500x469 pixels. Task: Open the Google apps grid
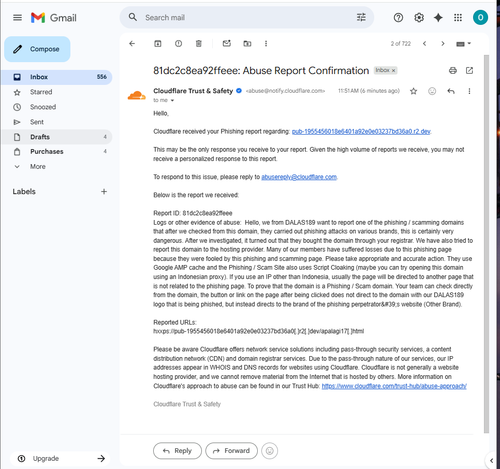point(458,17)
